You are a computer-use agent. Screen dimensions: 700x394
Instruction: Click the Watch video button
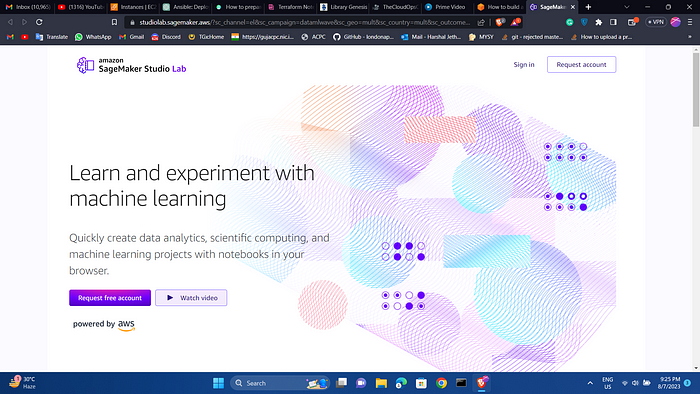click(x=191, y=298)
